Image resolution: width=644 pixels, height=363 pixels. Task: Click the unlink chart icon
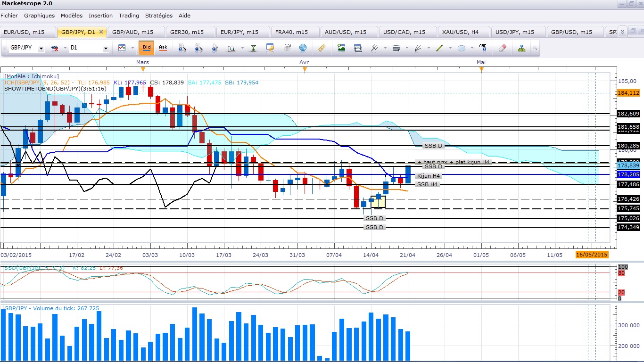pyautogui.click(x=54, y=48)
